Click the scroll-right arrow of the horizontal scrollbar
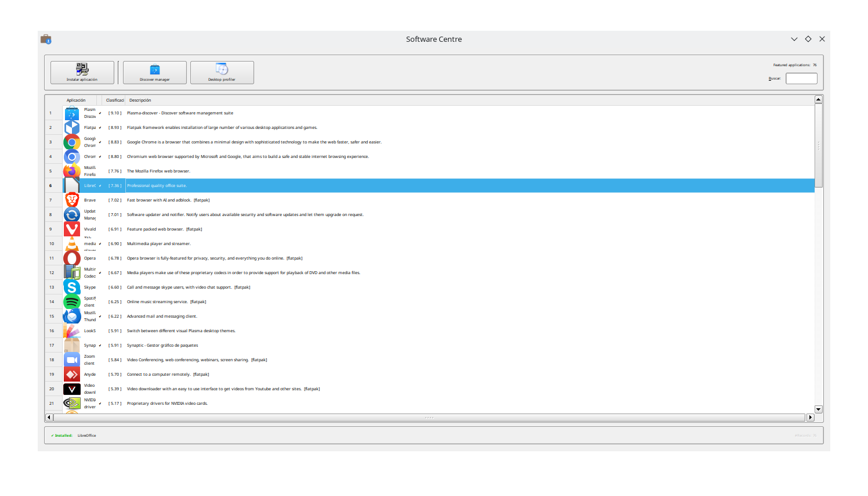The height and width of the screenshot is (496, 868). click(811, 418)
